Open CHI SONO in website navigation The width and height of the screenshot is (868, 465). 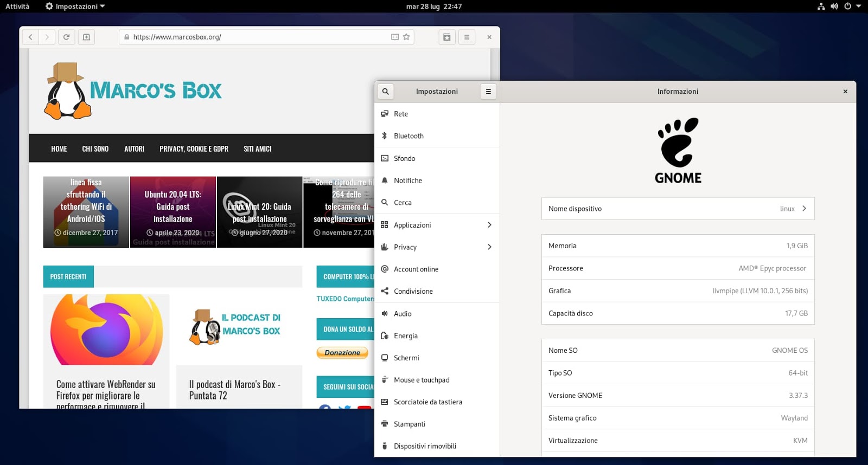pyautogui.click(x=95, y=148)
